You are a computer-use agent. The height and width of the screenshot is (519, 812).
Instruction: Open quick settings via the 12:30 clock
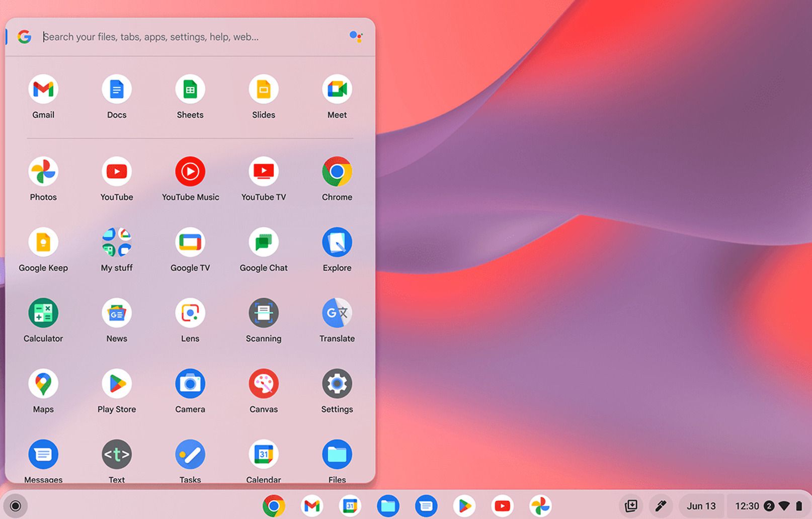747,506
